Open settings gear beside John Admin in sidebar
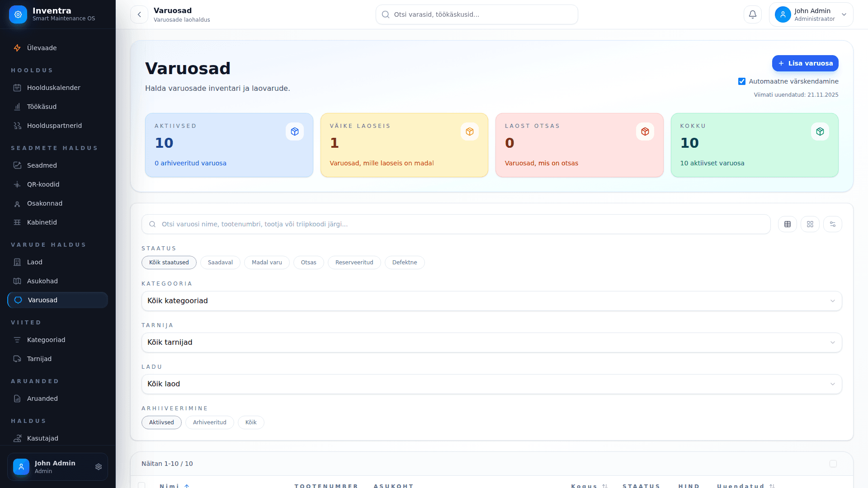Viewport: 868px width, 488px height. pyautogui.click(x=99, y=467)
